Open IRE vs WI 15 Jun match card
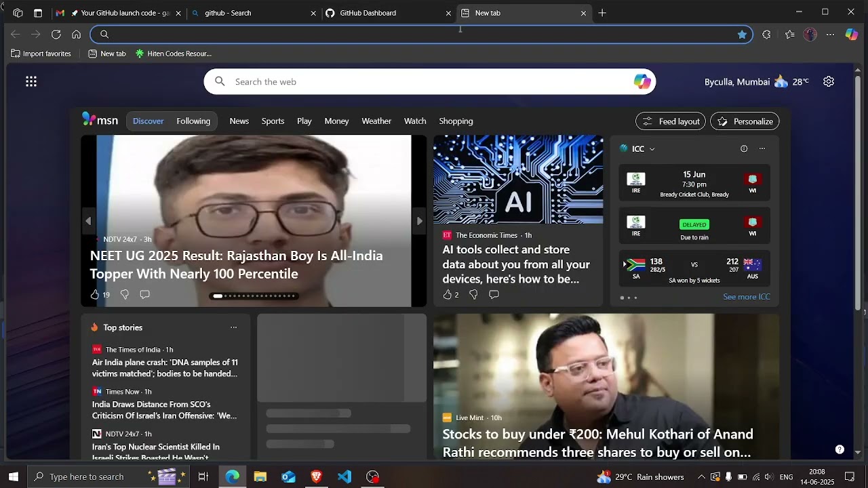The height and width of the screenshot is (488, 868). (694, 182)
